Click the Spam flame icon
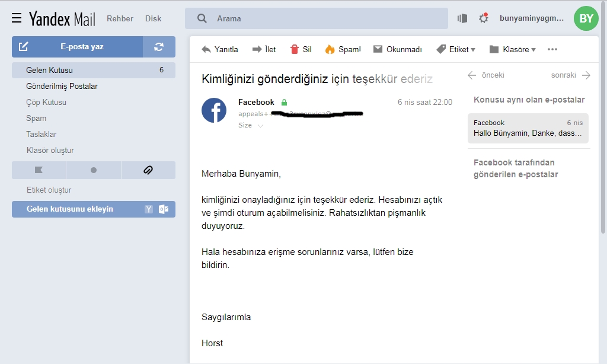 [330, 49]
